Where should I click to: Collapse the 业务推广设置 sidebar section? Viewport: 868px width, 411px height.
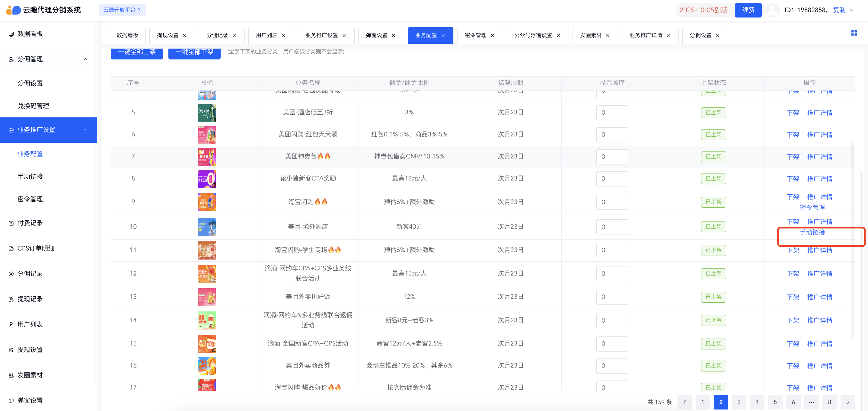coord(85,130)
